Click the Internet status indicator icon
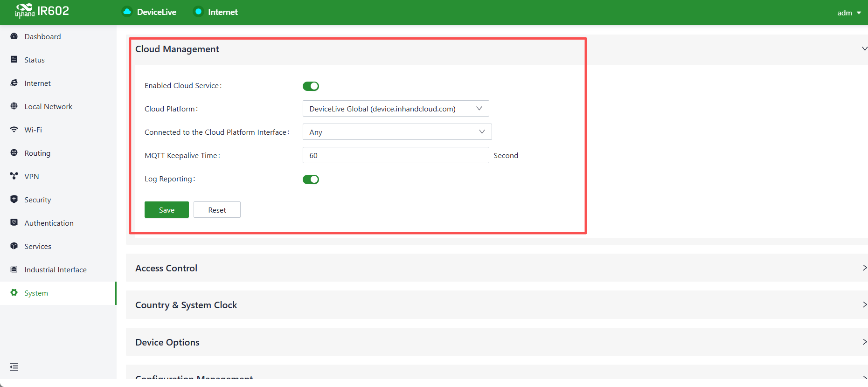 tap(198, 12)
